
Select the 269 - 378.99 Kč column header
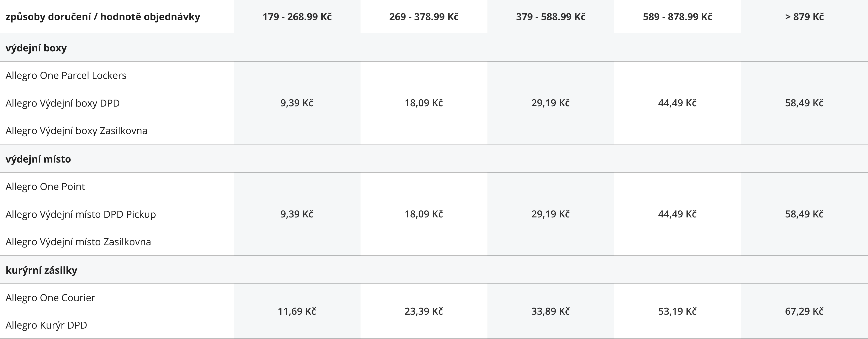[x=424, y=16]
